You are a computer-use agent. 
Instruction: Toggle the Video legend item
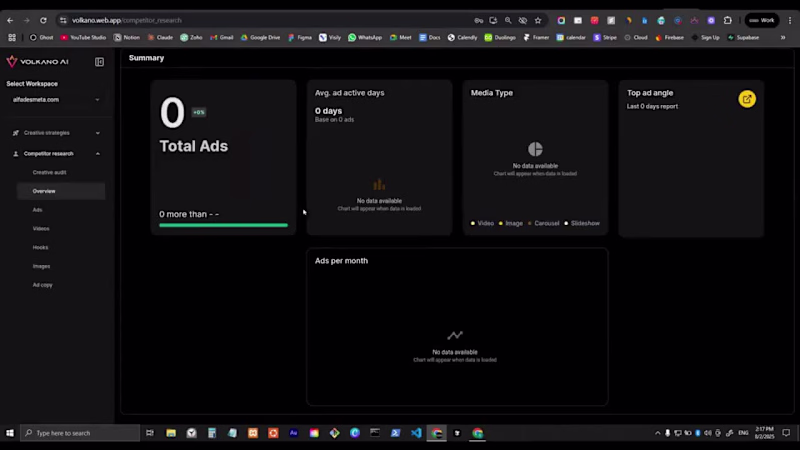pos(482,223)
